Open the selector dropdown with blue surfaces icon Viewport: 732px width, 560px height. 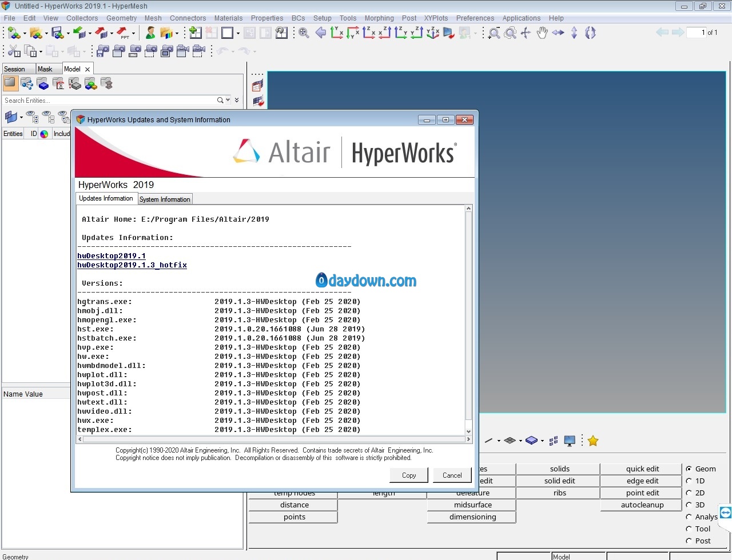coord(21,117)
